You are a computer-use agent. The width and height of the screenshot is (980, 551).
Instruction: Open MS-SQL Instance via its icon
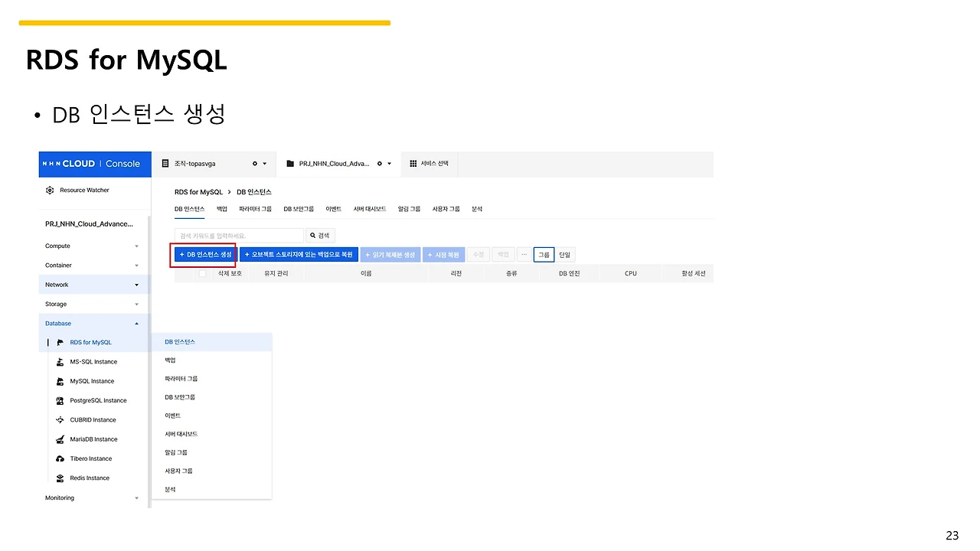click(x=60, y=361)
